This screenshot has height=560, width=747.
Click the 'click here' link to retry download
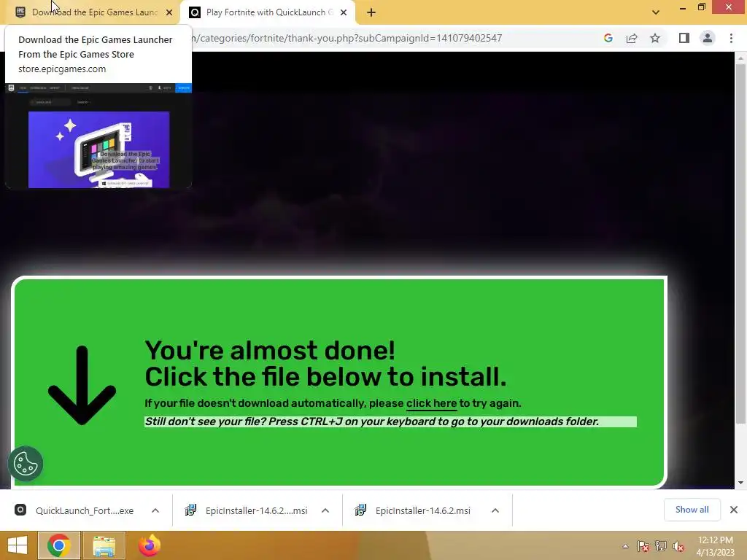(x=432, y=403)
